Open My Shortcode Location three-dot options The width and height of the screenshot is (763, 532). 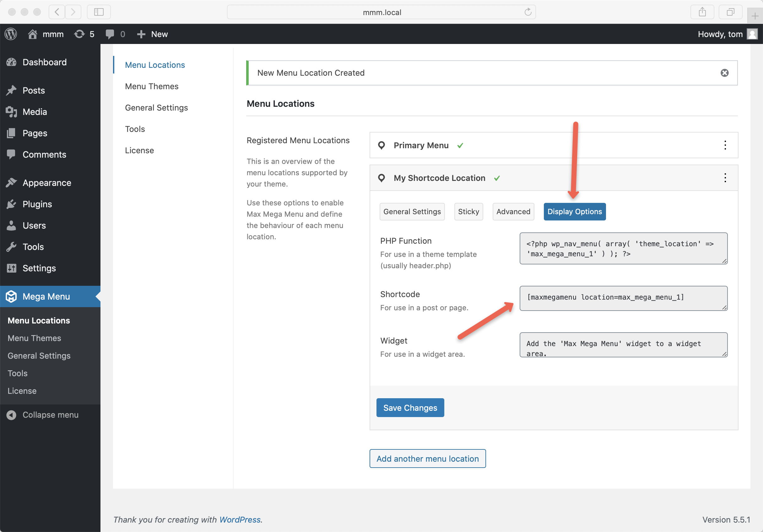(725, 178)
